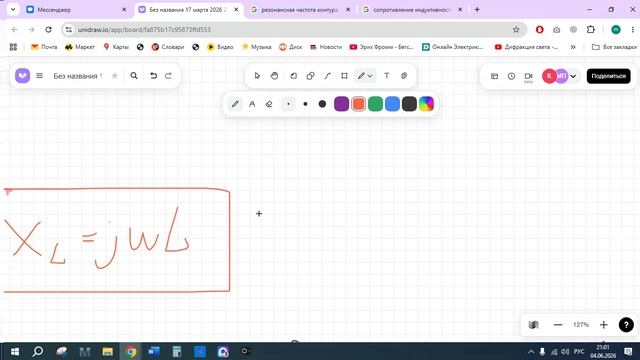Search the board with magnifier icon
The width and height of the screenshot is (640, 360).
pyautogui.click(x=134, y=76)
